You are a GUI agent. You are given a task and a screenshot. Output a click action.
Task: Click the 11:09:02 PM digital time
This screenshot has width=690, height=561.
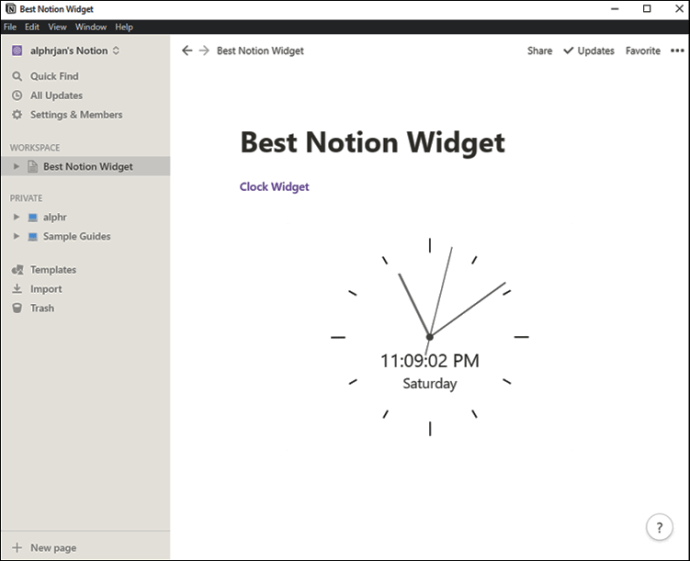click(430, 361)
